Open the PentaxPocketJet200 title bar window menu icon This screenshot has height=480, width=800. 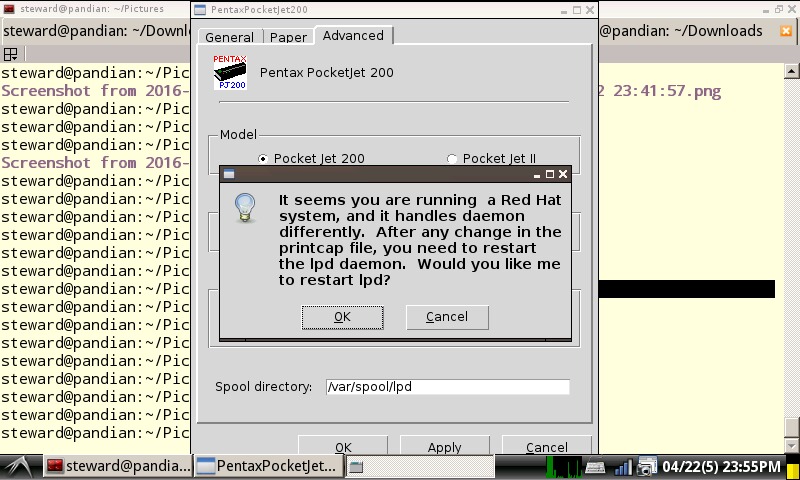201,10
